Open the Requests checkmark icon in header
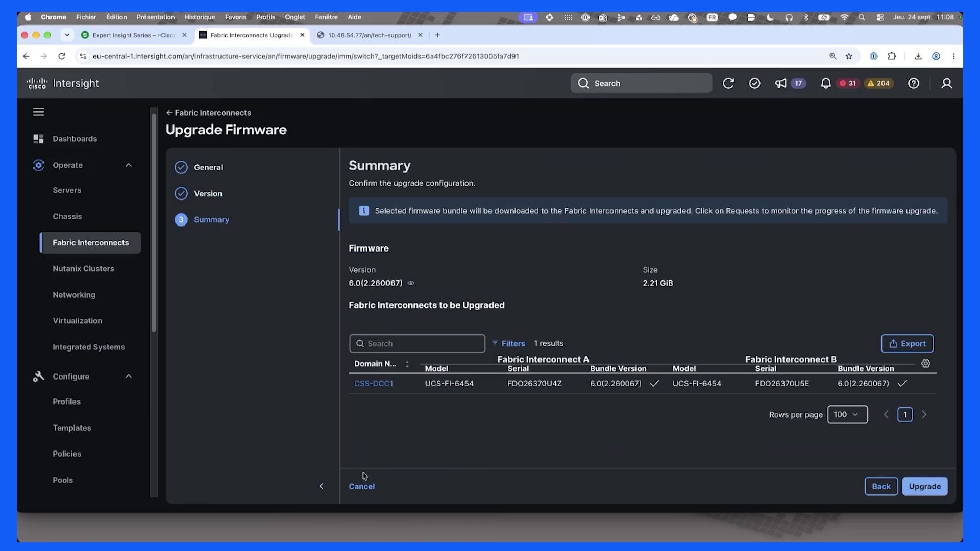 (x=754, y=83)
